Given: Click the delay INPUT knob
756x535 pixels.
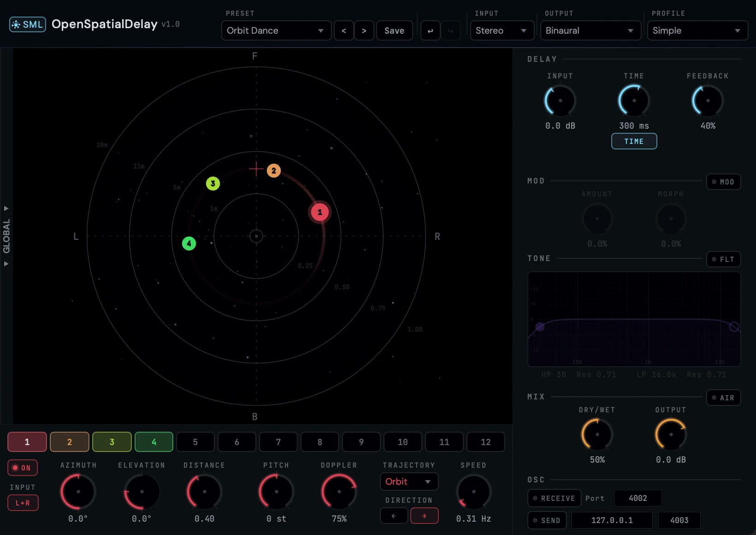Looking at the screenshot, I should [561, 101].
